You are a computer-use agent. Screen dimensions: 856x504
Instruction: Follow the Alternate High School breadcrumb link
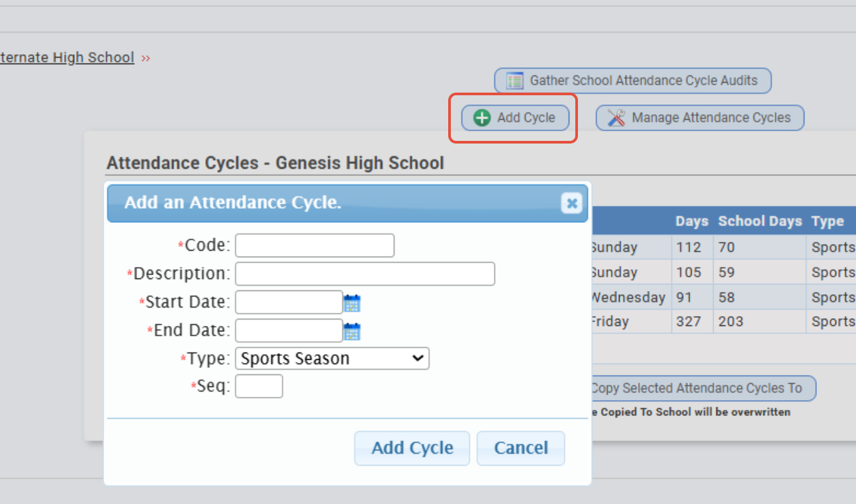[67, 58]
